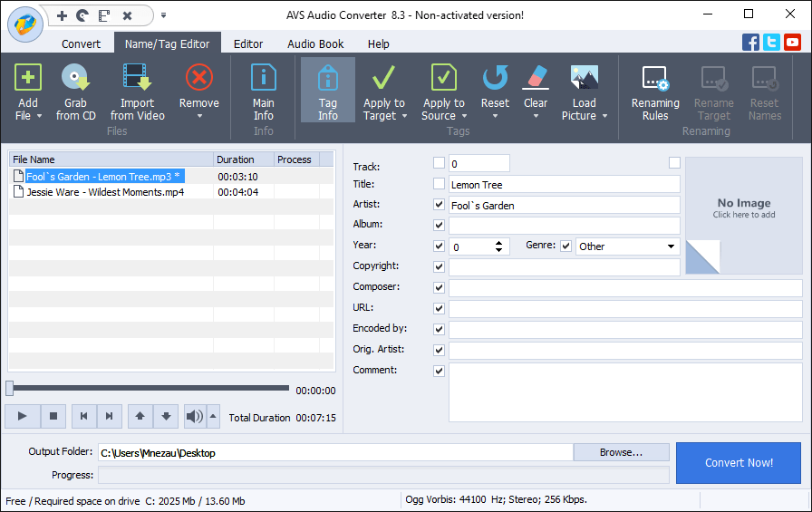Open the Twitter page icon

pyautogui.click(x=771, y=42)
